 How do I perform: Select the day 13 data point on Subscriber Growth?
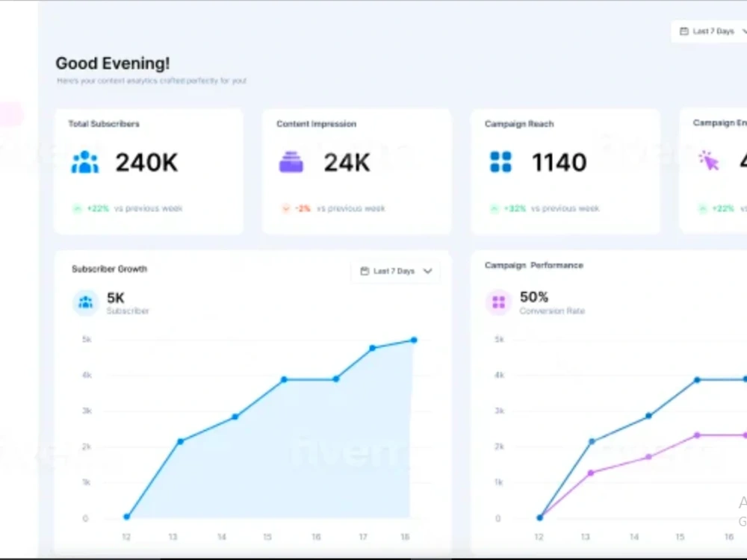(180, 441)
